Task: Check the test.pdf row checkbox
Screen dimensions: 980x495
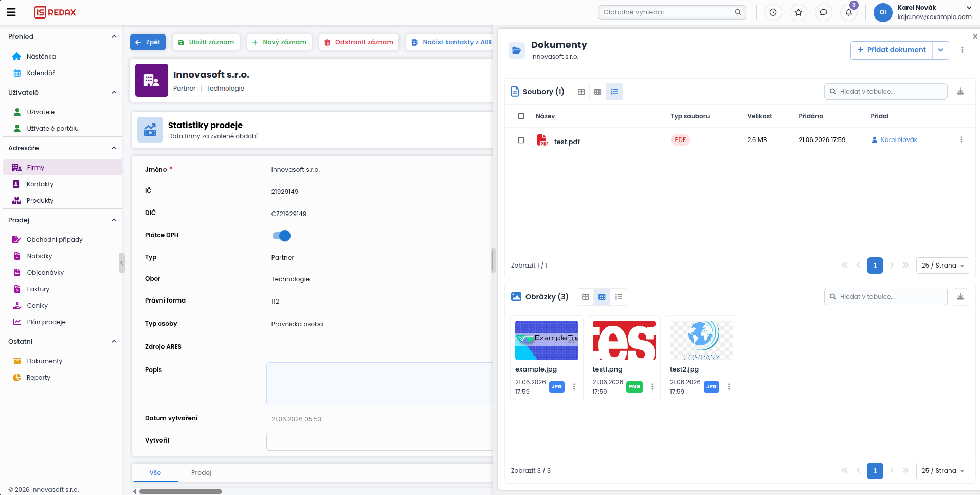Action: (521, 140)
